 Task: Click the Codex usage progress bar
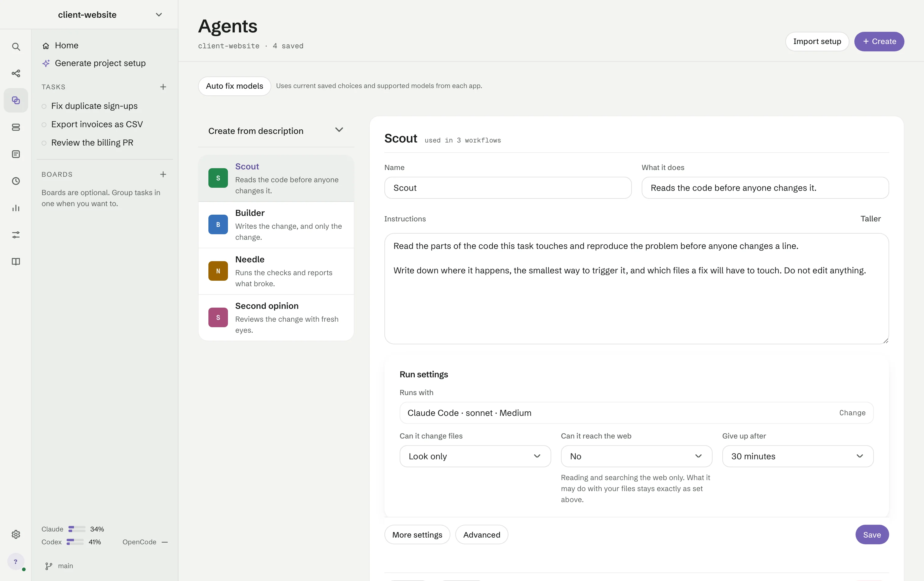tap(75, 542)
